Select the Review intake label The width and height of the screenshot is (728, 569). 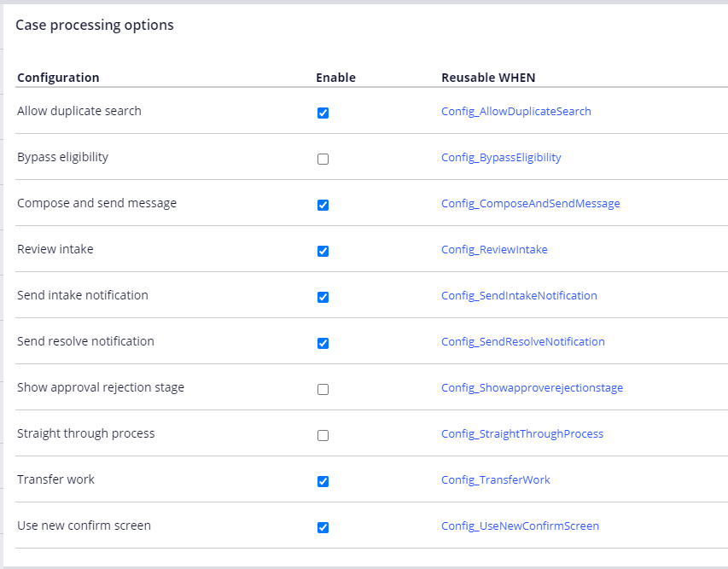[55, 249]
